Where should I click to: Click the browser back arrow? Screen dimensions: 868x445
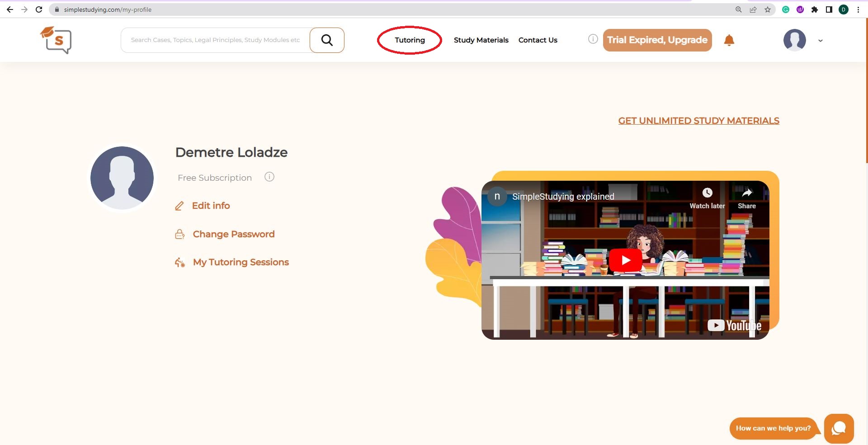(x=10, y=9)
